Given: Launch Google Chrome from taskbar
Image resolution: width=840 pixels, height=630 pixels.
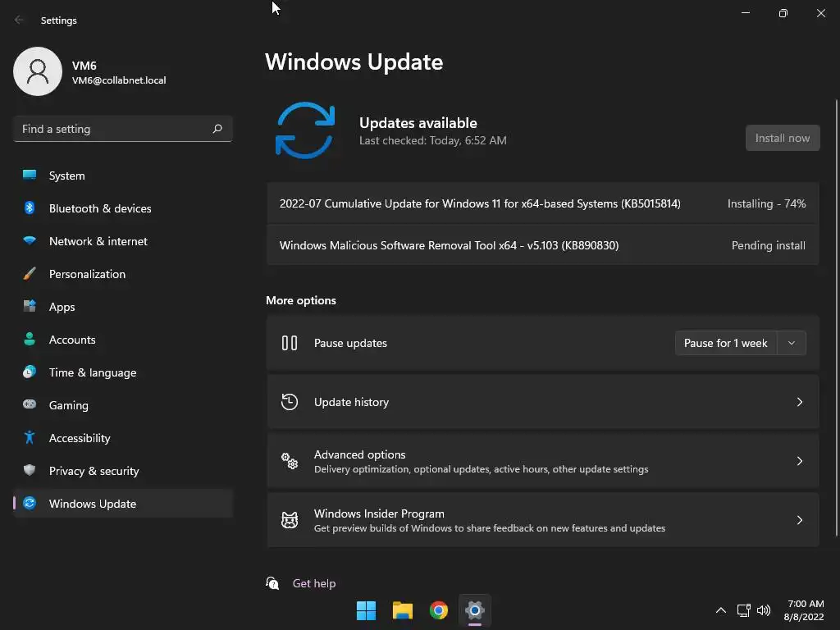Looking at the screenshot, I should coord(439,610).
